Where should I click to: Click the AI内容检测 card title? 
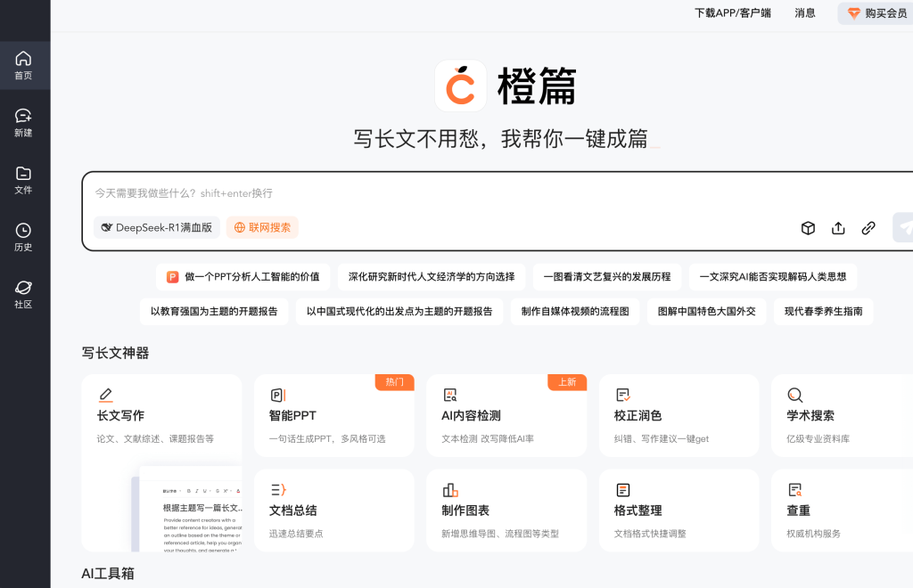click(x=471, y=416)
